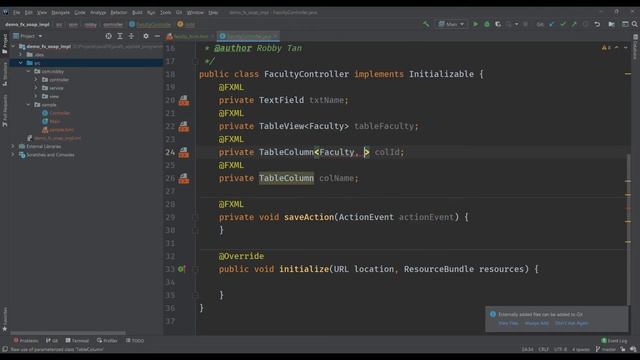
Task: Close the FacultyController.java tab
Action: pyautogui.click(x=275, y=36)
